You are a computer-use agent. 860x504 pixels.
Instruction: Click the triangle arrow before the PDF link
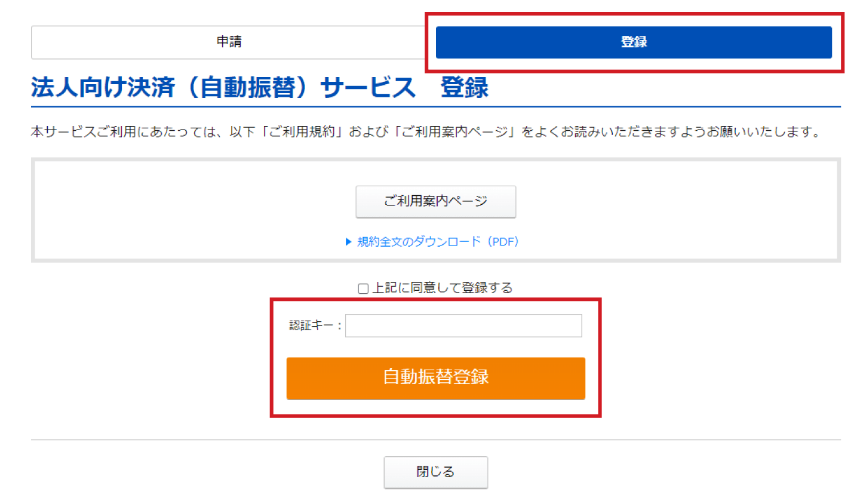(349, 242)
